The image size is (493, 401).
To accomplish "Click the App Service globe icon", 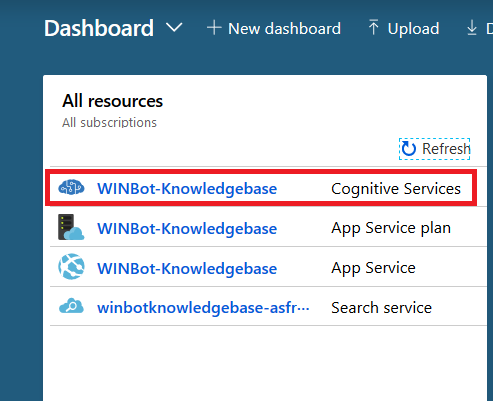I will (x=71, y=267).
